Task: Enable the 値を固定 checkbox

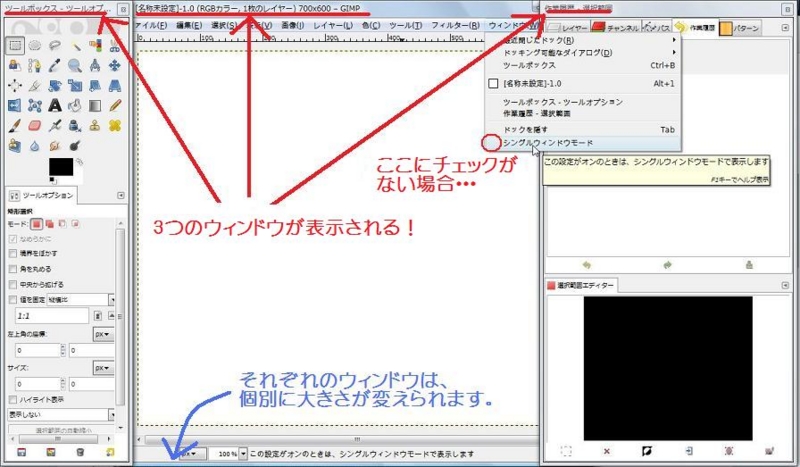Action: tap(13, 300)
